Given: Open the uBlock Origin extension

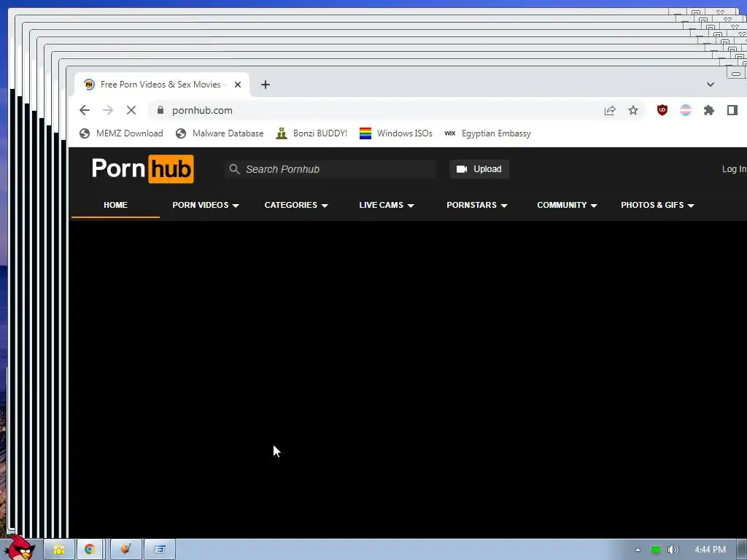Looking at the screenshot, I should (x=662, y=111).
